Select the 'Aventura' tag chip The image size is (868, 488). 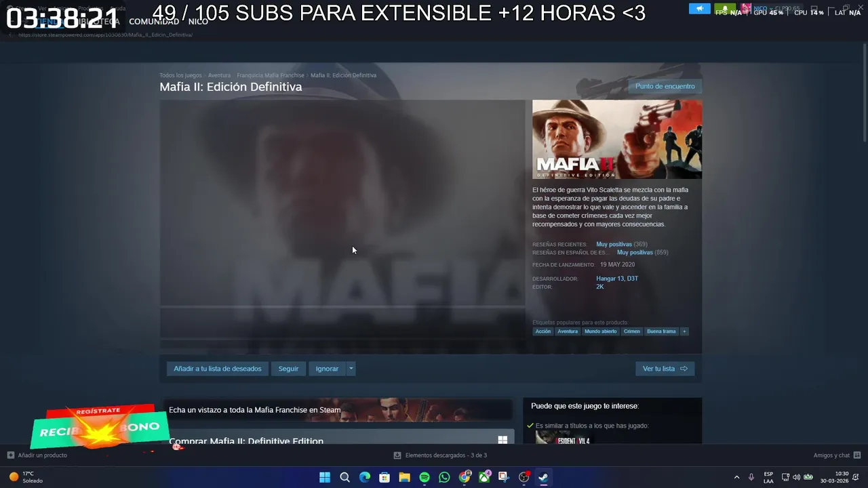(568, 331)
